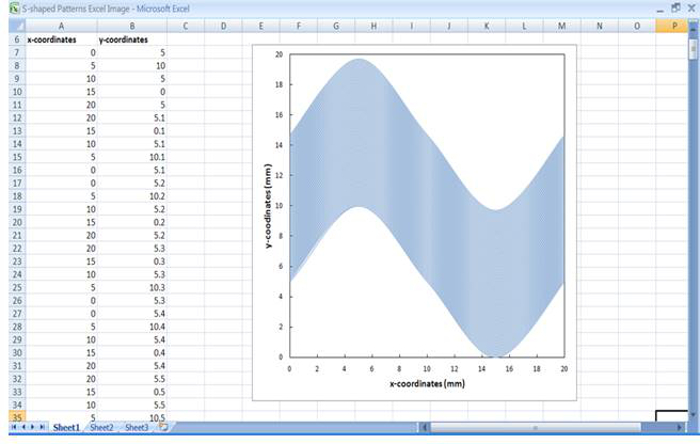Click the Insert Worksheet icon

point(163,427)
